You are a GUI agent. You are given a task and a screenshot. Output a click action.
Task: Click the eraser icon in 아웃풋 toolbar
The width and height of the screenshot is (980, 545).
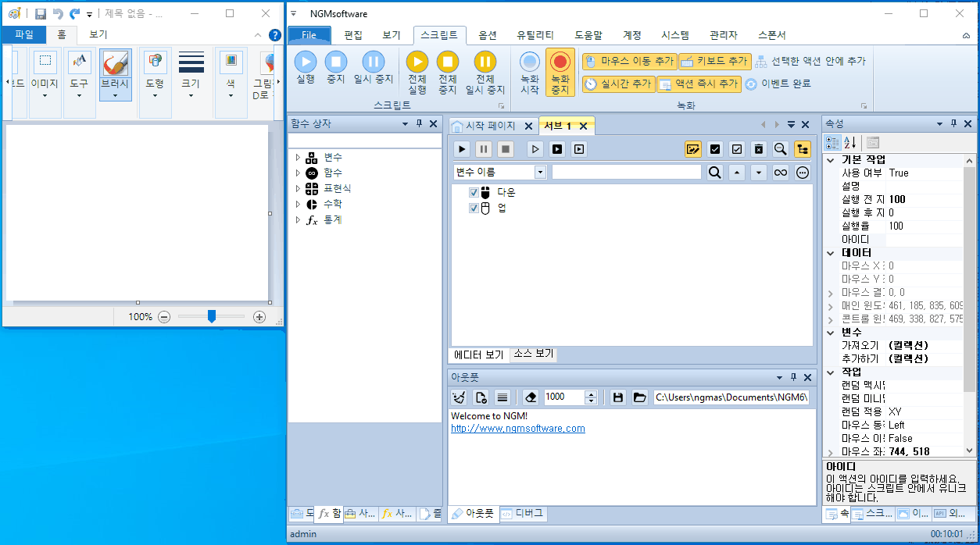click(x=531, y=397)
